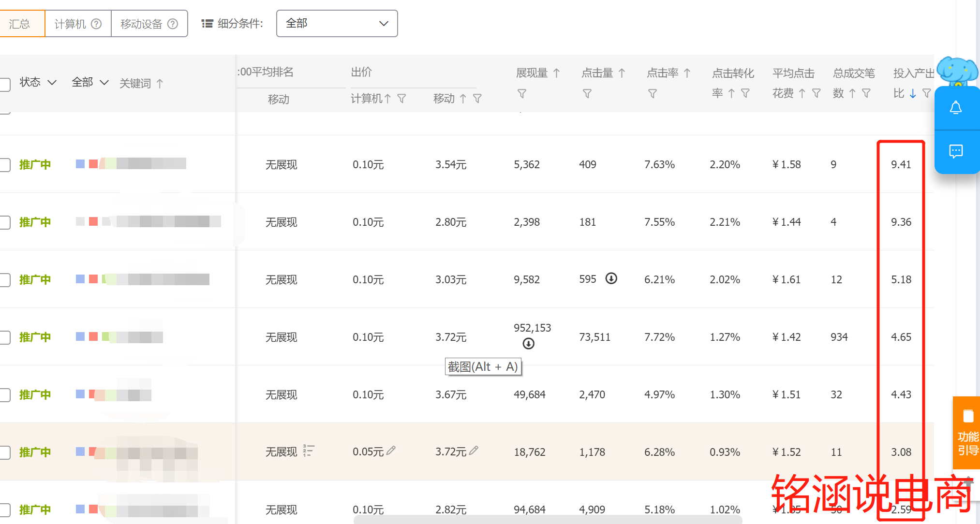Sort 点击转化率 column arrow
Image resolution: width=980 pixels, height=524 pixels.
pos(731,93)
